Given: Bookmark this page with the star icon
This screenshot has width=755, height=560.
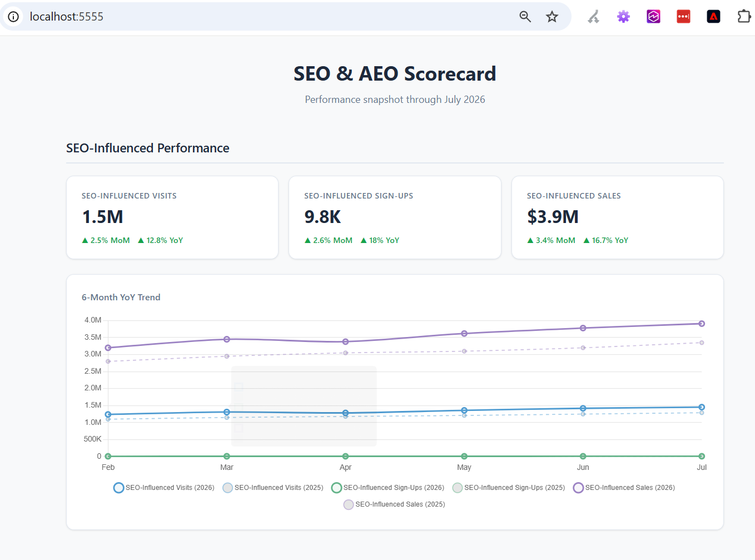Looking at the screenshot, I should point(552,17).
